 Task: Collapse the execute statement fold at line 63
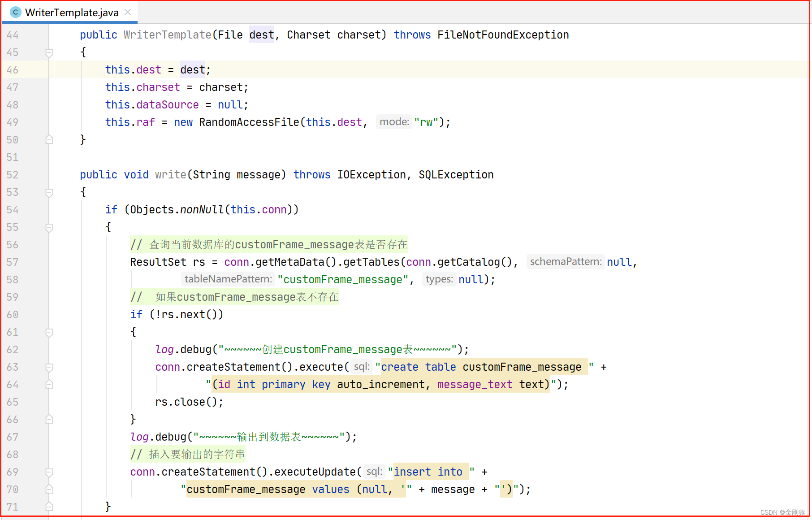point(49,367)
